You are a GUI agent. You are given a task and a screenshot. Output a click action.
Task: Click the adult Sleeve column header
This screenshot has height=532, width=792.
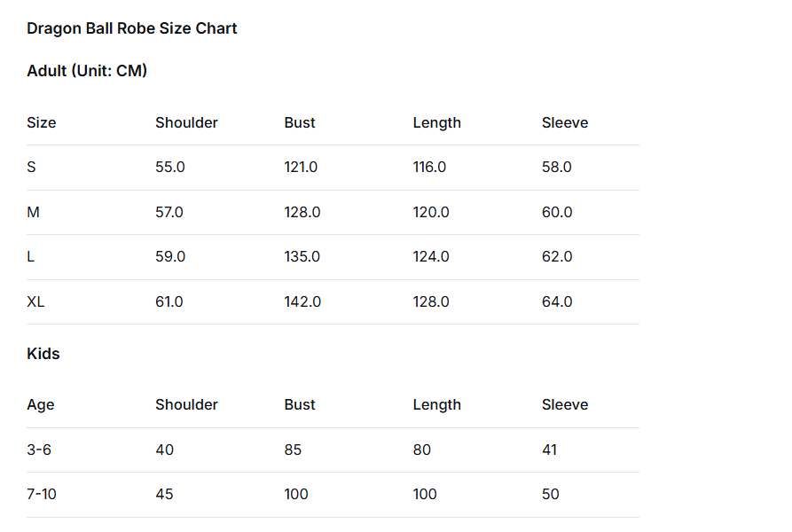pyautogui.click(x=565, y=123)
